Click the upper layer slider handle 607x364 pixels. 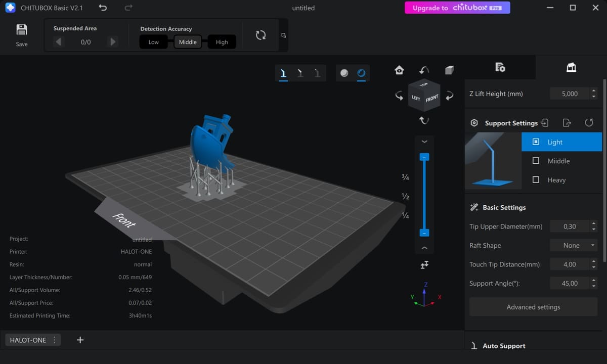425,157
